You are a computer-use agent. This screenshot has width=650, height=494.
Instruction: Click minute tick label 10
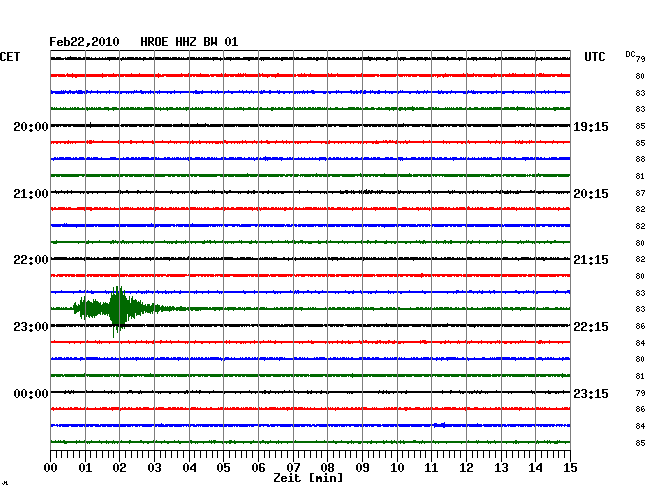(x=397, y=467)
